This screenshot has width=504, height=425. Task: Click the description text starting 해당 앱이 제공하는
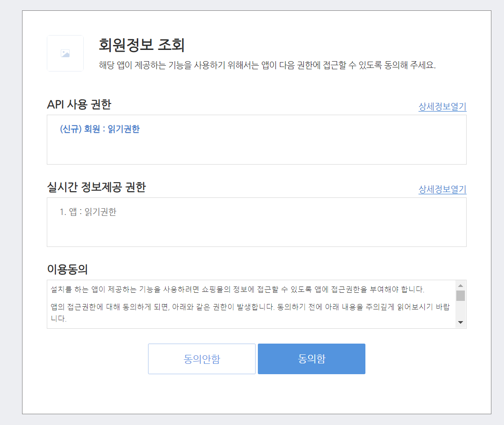pos(267,65)
